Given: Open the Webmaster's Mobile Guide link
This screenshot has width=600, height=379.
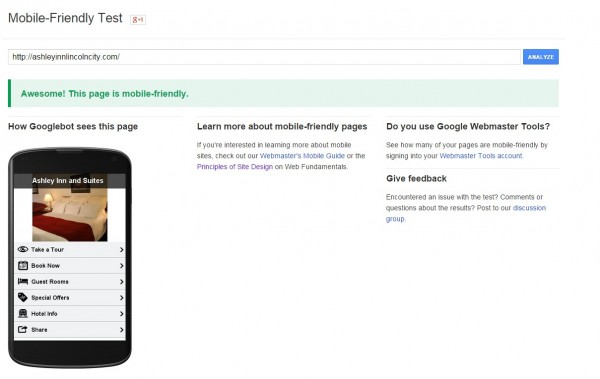Looking at the screenshot, I should click(x=302, y=156).
